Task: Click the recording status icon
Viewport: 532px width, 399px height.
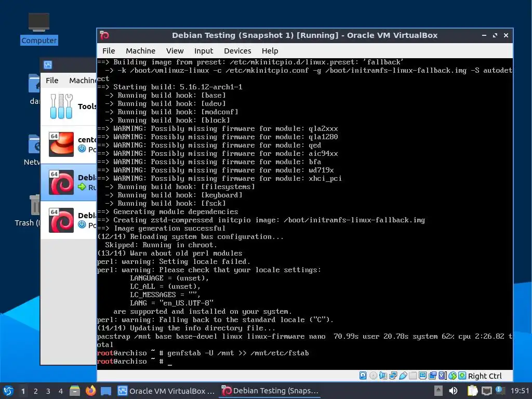Action: pos(433,376)
